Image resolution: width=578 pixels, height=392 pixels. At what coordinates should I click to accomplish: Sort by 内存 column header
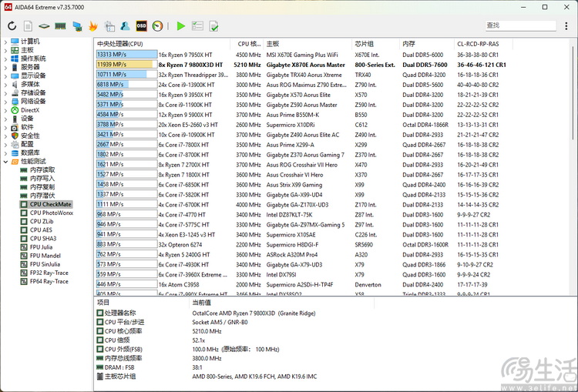coord(427,44)
